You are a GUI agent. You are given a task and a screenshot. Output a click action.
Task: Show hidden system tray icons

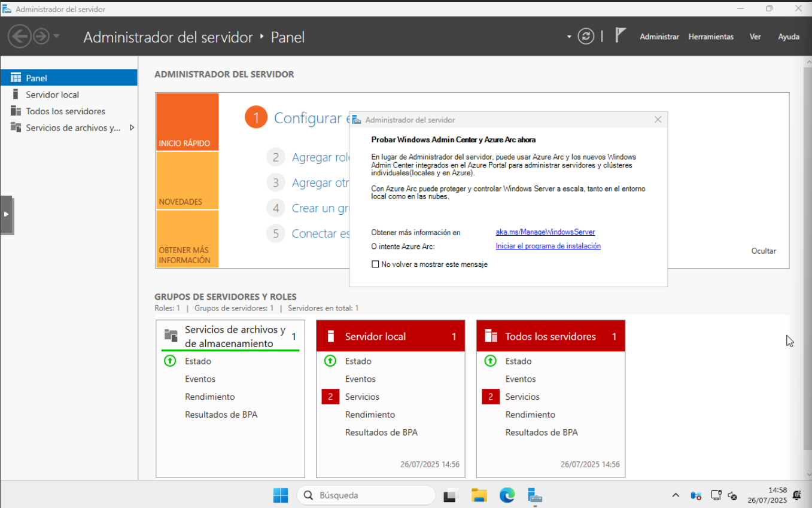pos(676,495)
